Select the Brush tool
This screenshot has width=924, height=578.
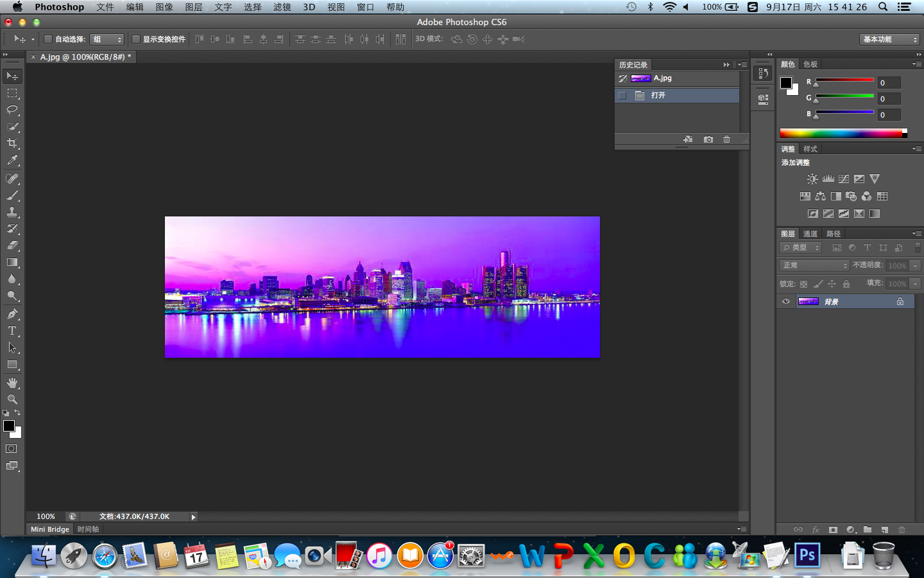(x=12, y=195)
